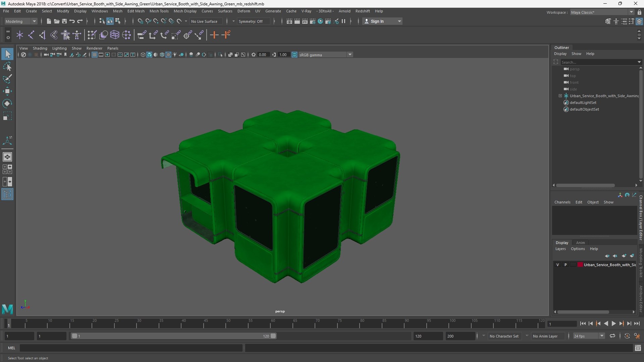Activate the Paint Selection tool
Image resolution: width=644 pixels, height=362 pixels.
click(x=7, y=79)
